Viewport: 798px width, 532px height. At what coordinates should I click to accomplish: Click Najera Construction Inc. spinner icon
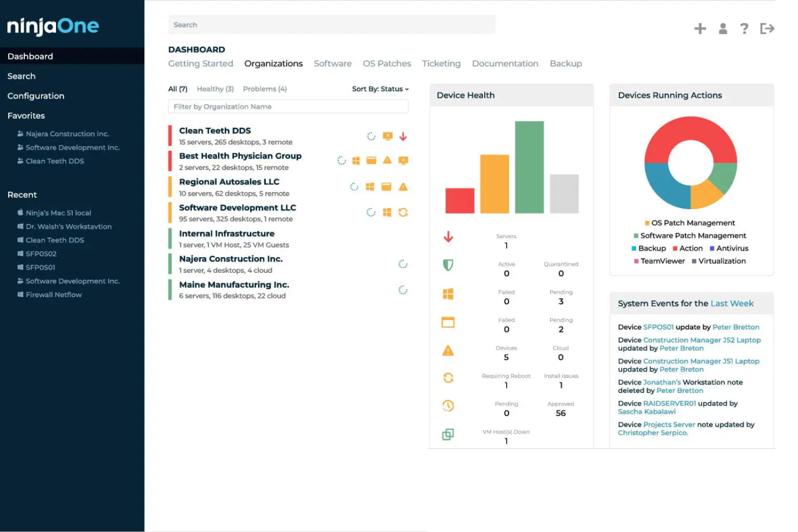[x=403, y=264]
